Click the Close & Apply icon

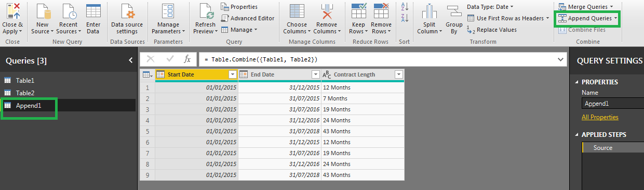(x=12, y=10)
